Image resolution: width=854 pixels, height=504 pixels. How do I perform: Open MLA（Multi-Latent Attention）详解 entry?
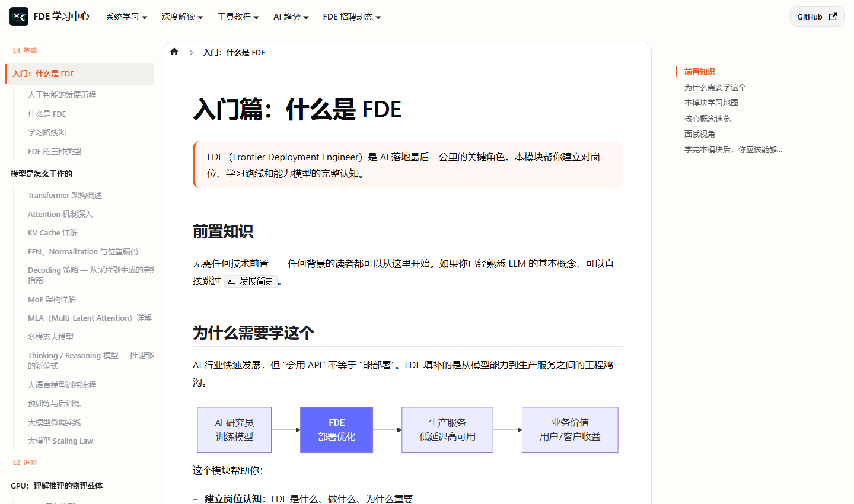(90, 318)
